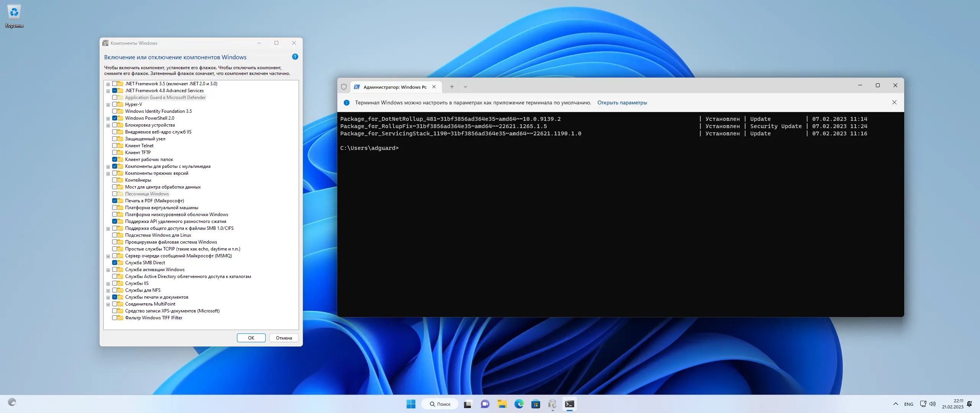Image resolution: width=980 pixels, height=413 pixels.
Task: Click the taskbar search box
Action: 440,404
